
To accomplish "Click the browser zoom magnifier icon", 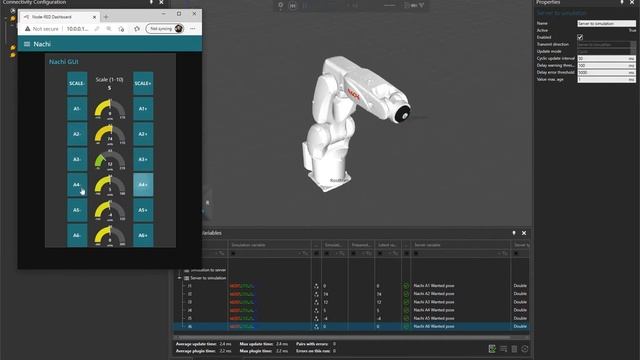I will pyautogui.click(x=109, y=29).
